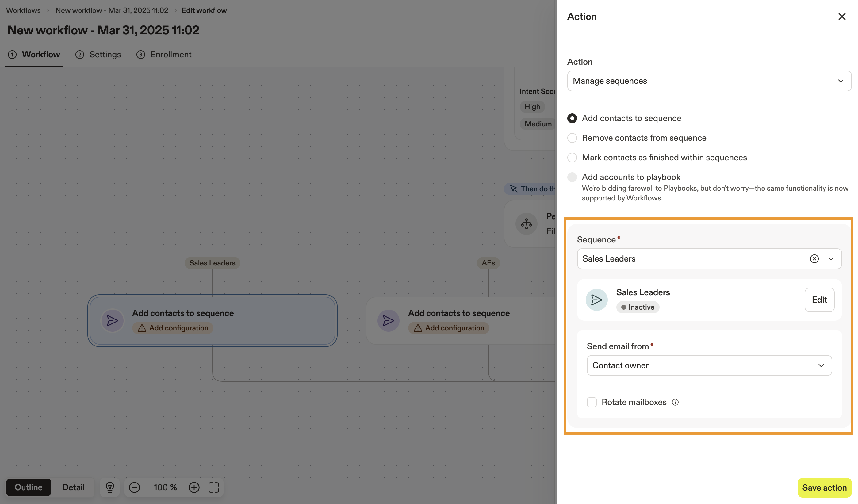Click the zoom in plus icon
858x504 pixels.
[194, 487]
